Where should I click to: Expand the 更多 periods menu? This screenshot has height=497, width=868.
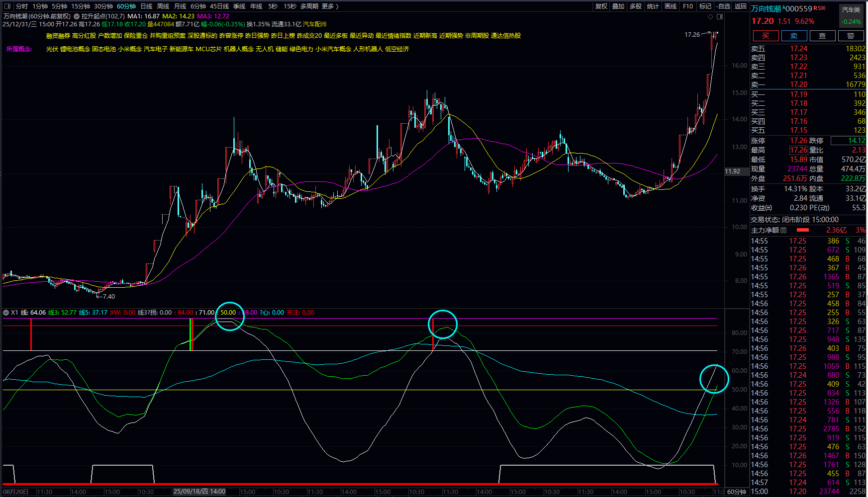pos(330,6)
